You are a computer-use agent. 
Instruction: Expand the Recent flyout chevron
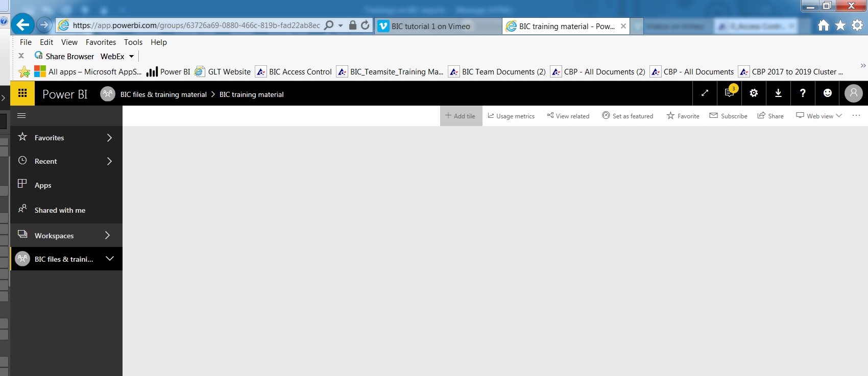point(109,161)
